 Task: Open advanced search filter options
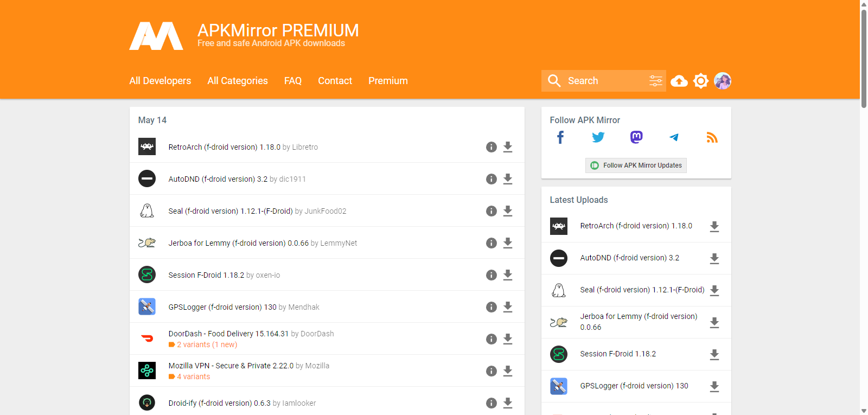(x=655, y=81)
